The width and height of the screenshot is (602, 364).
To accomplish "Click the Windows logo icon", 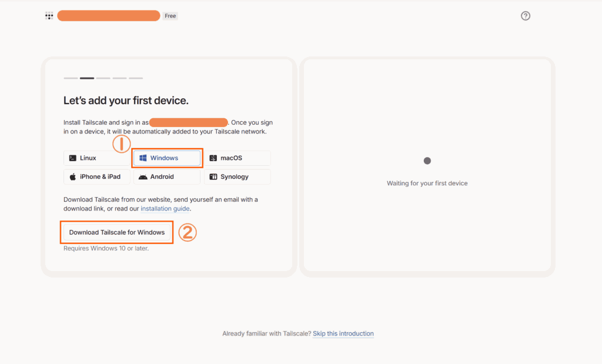I will click(143, 158).
